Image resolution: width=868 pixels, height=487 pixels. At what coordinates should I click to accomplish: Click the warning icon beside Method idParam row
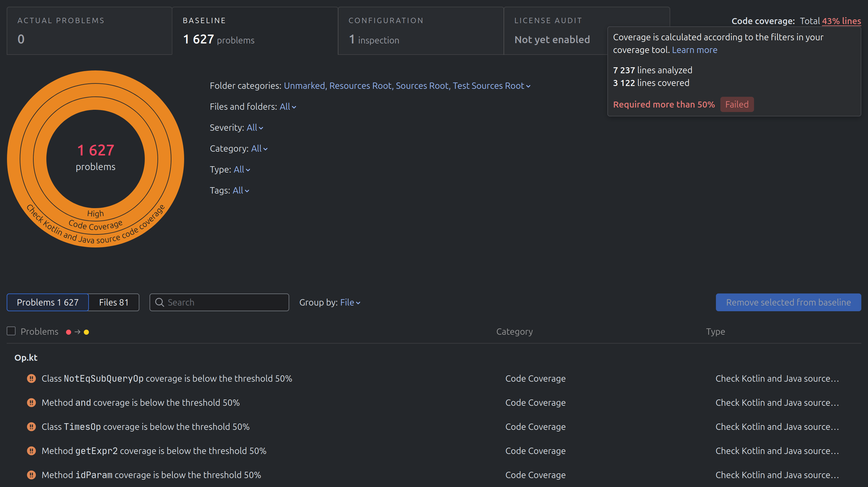[31, 475]
